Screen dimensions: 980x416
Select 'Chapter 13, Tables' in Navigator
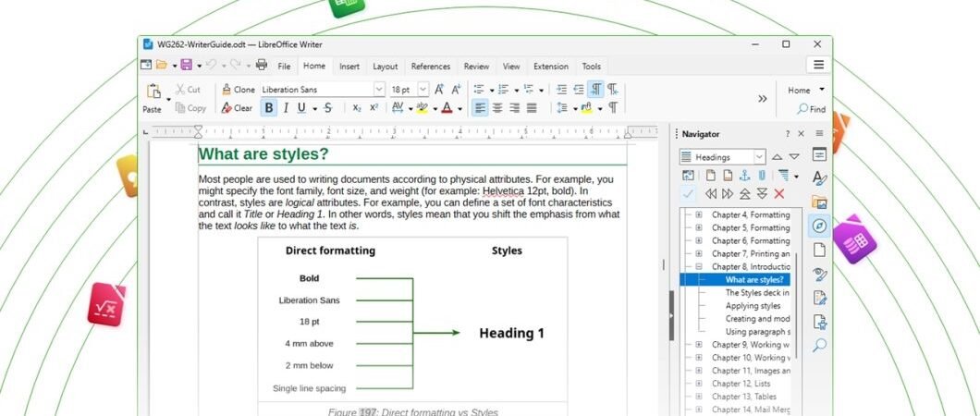tap(743, 397)
